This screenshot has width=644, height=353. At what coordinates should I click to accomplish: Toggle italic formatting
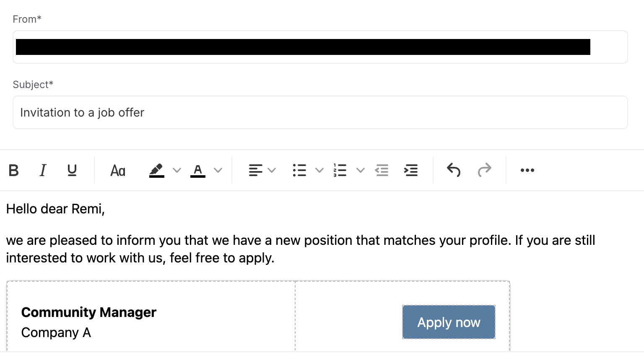click(43, 170)
